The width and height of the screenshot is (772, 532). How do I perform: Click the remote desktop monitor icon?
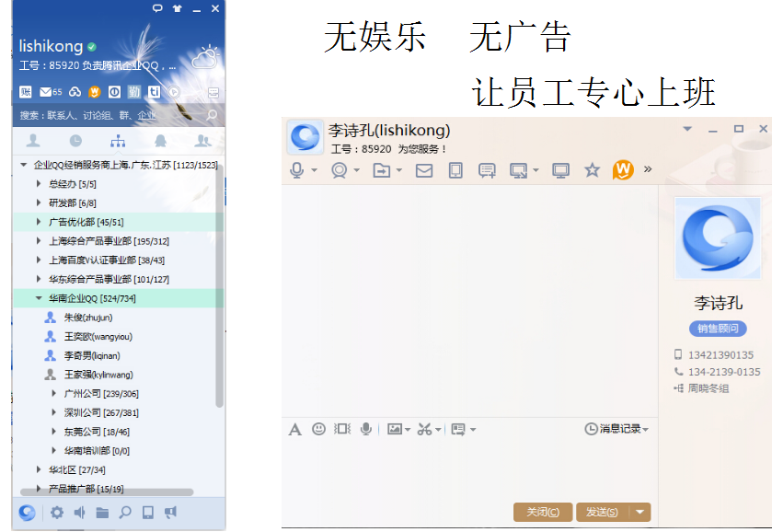560,170
